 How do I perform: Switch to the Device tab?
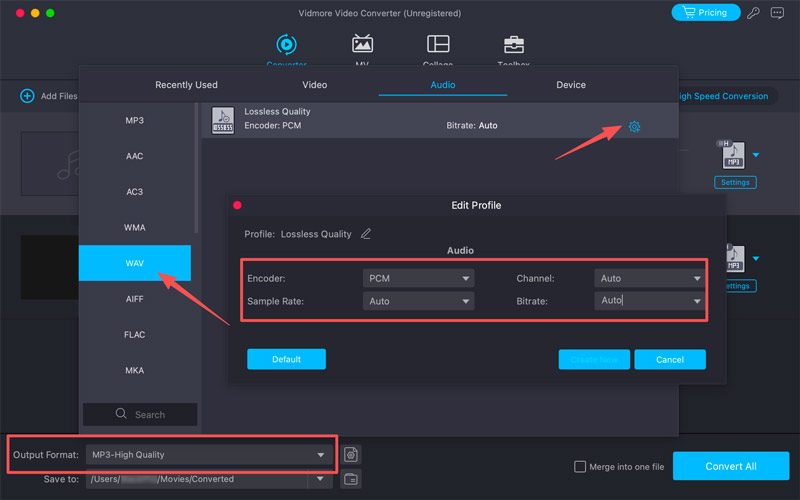click(x=570, y=85)
